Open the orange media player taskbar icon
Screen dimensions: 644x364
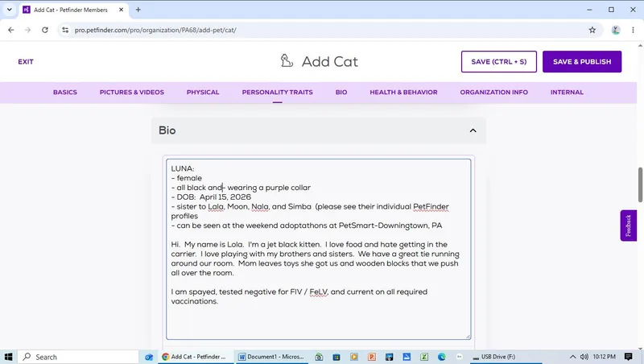[x=354, y=357]
